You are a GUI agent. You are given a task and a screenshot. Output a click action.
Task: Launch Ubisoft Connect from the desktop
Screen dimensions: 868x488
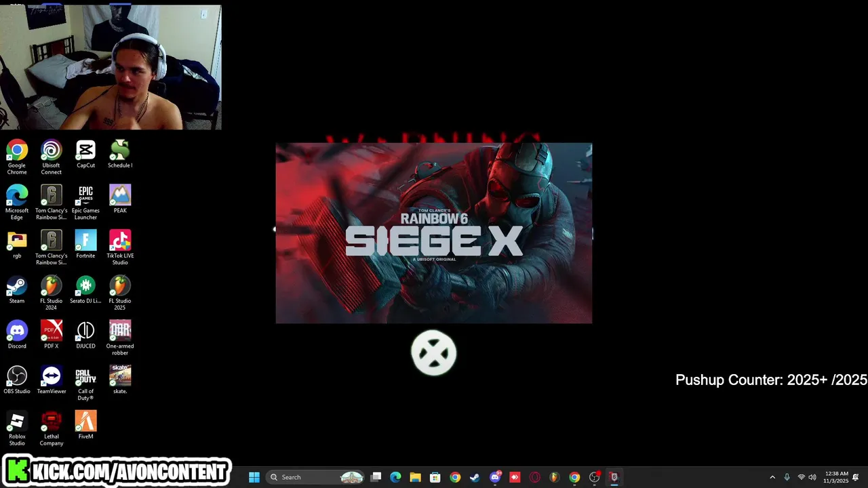pyautogui.click(x=52, y=157)
